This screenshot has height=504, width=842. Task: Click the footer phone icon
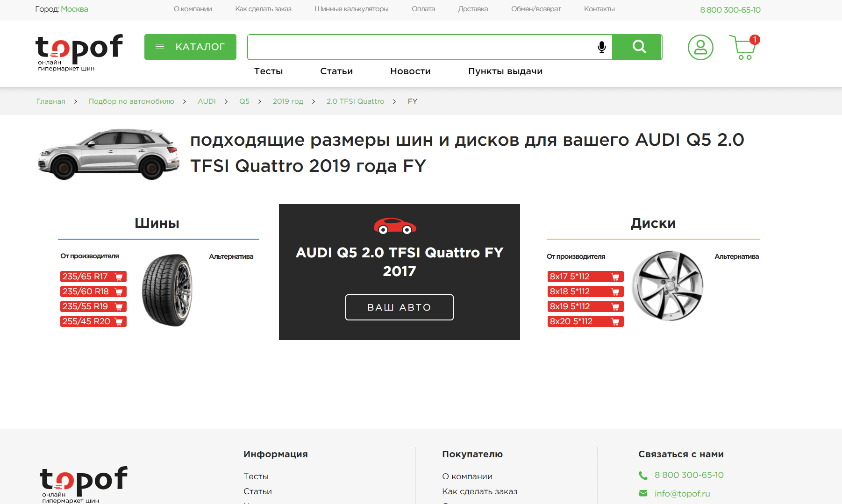pos(643,476)
